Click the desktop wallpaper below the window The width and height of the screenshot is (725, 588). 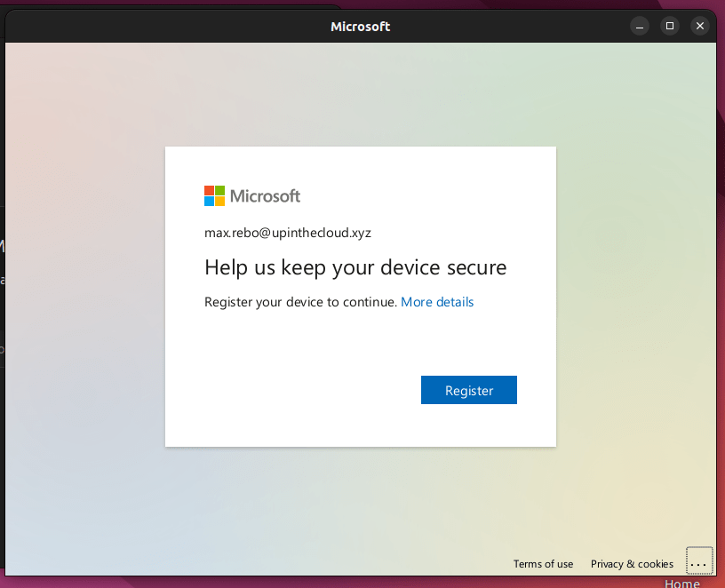pos(355,582)
